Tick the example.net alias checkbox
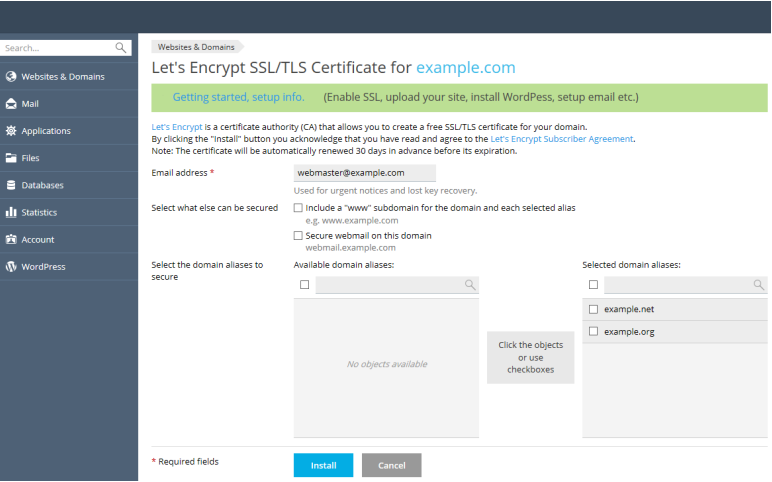Screen dimensions: 772x482 pyautogui.click(x=594, y=309)
